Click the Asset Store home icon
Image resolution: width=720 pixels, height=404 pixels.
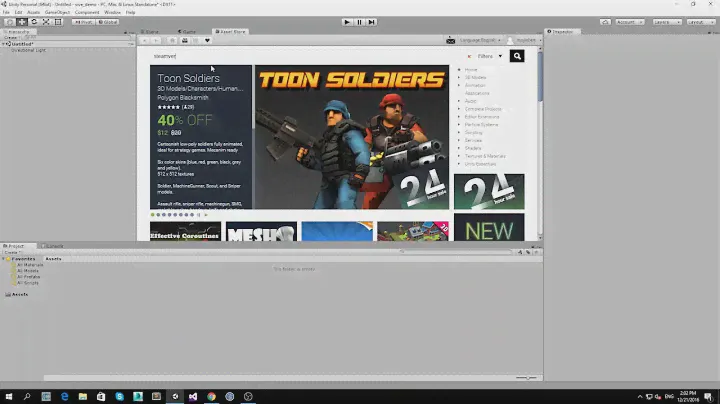coord(173,40)
